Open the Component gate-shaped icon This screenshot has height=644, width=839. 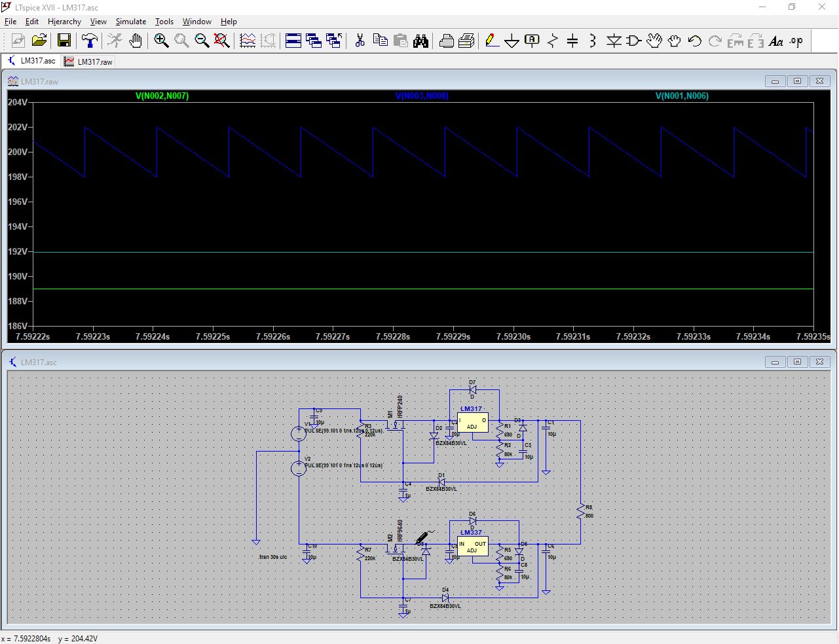634,41
